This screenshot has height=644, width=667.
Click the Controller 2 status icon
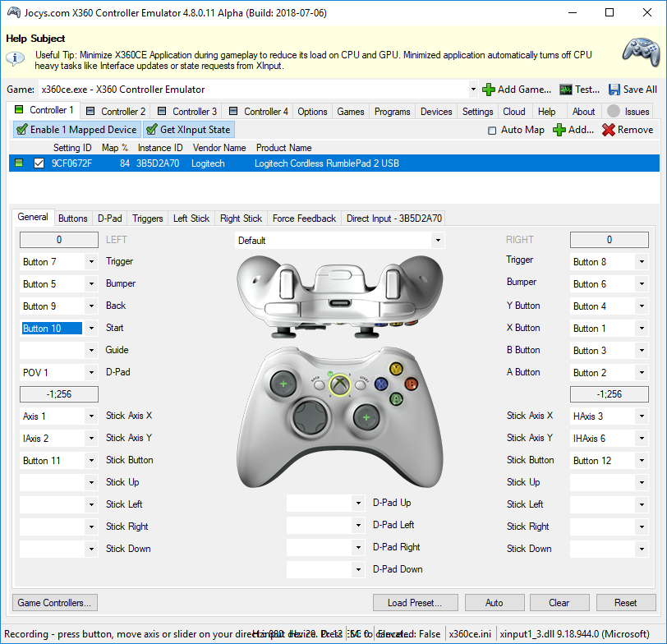[x=90, y=111]
